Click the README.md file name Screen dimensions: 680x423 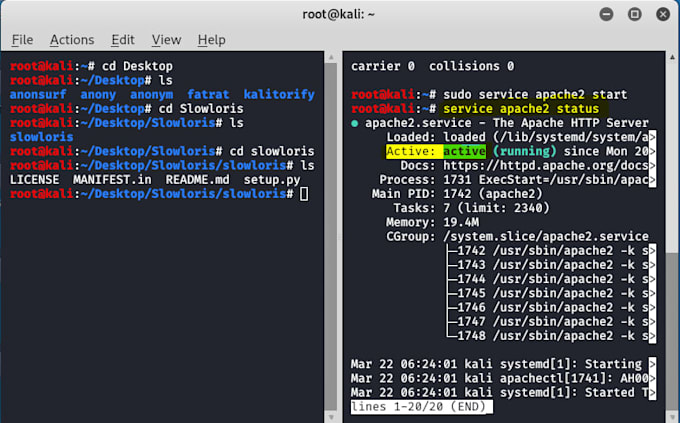tap(197, 180)
